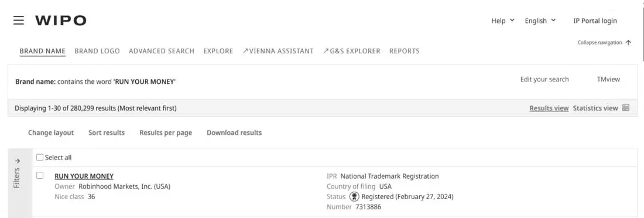Click the Collapse navigation text

coord(600,43)
